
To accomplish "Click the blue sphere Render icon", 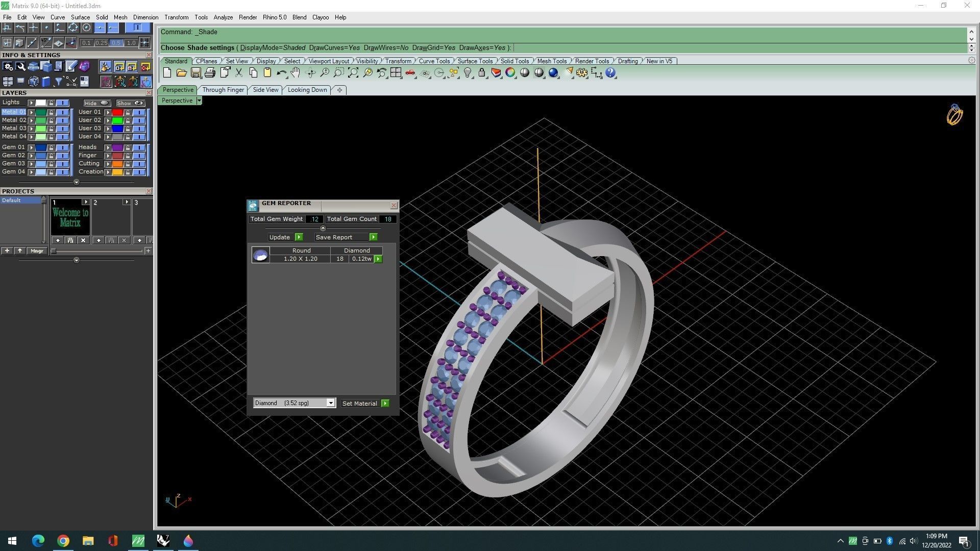I will point(553,73).
